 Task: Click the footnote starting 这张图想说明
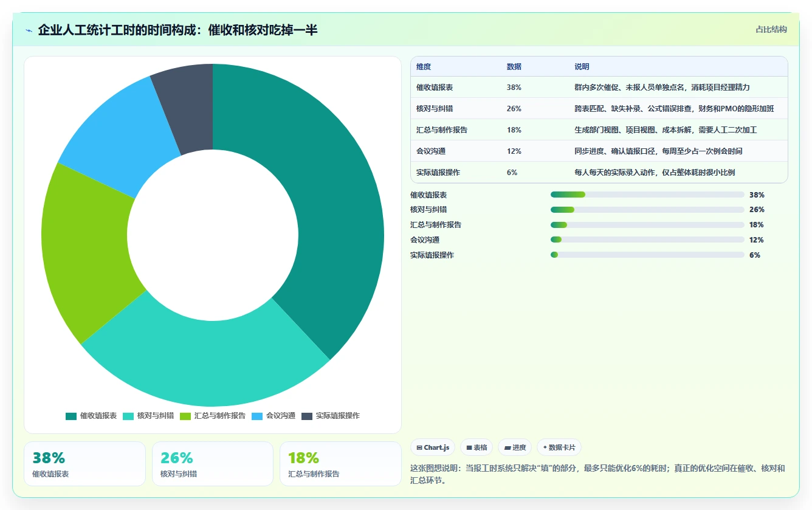tap(598, 474)
